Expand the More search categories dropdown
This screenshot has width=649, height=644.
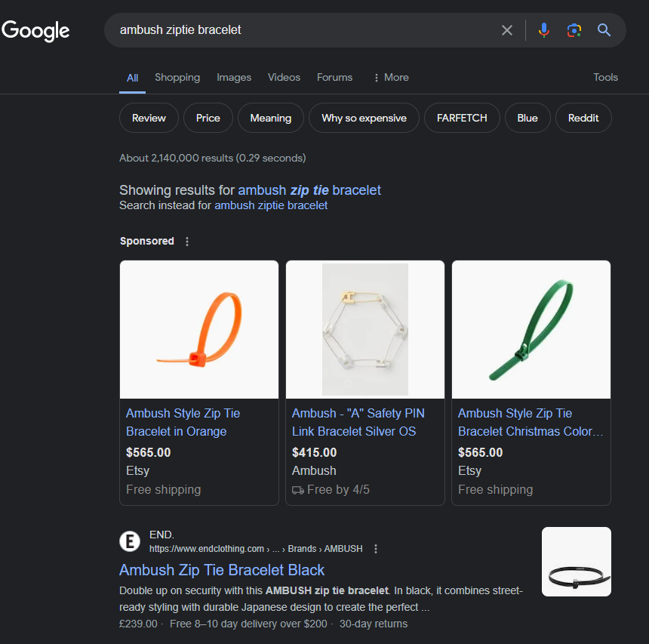click(390, 77)
